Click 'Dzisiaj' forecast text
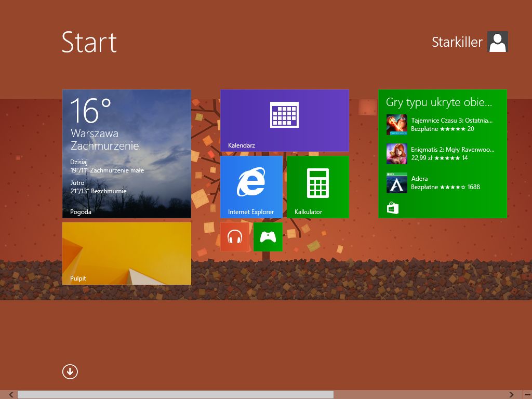The height and width of the screenshot is (399, 532). pos(79,162)
